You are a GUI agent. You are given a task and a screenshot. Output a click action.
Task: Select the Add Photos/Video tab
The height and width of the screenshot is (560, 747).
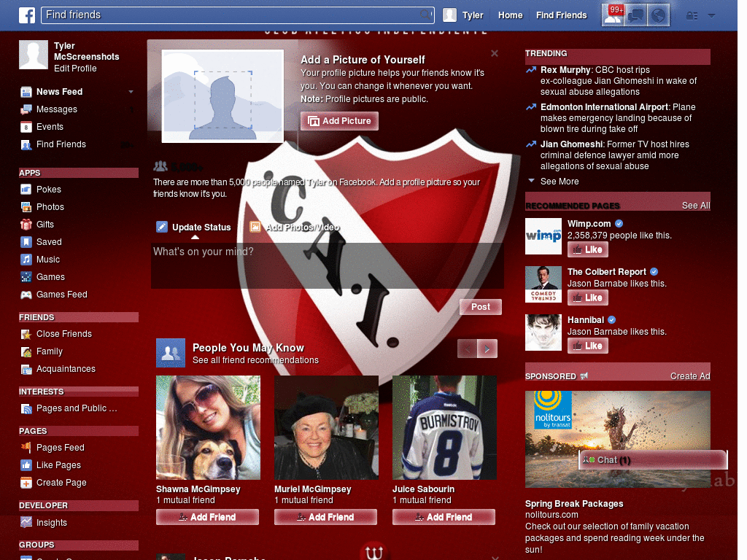click(x=295, y=227)
